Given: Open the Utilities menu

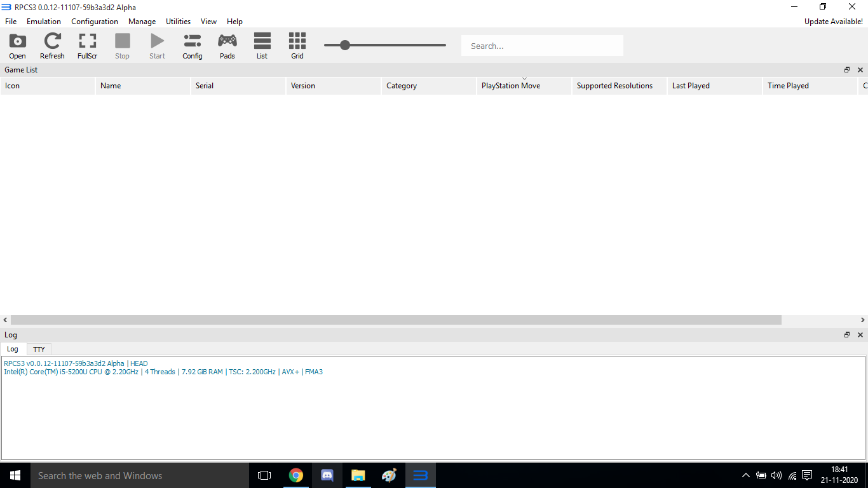Looking at the screenshot, I should 179,22.
